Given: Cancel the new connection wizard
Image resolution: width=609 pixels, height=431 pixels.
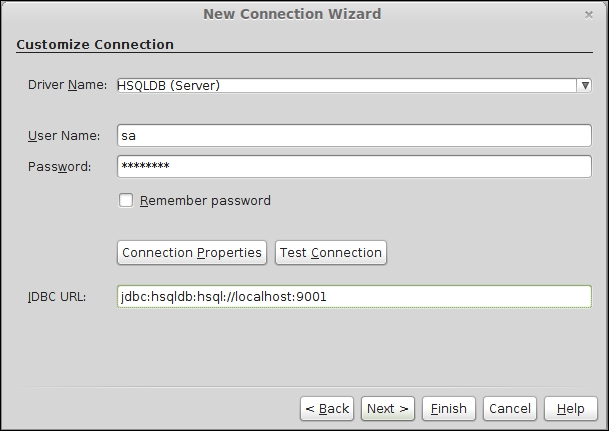Looking at the screenshot, I should pyautogui.click(x=510, y=408).
